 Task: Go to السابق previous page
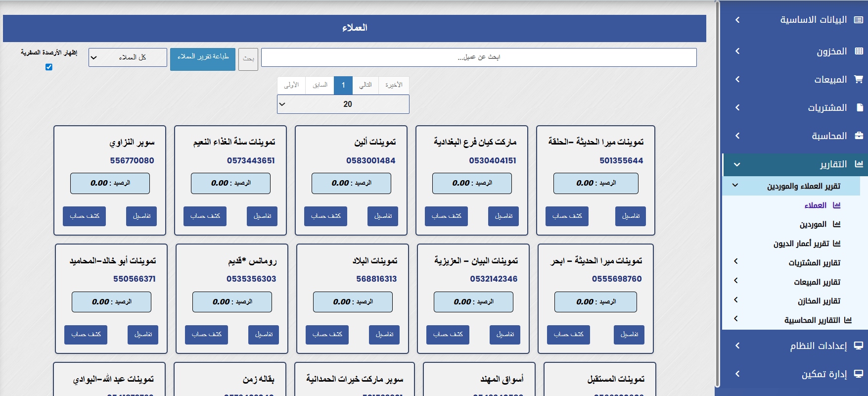(320, 85)
